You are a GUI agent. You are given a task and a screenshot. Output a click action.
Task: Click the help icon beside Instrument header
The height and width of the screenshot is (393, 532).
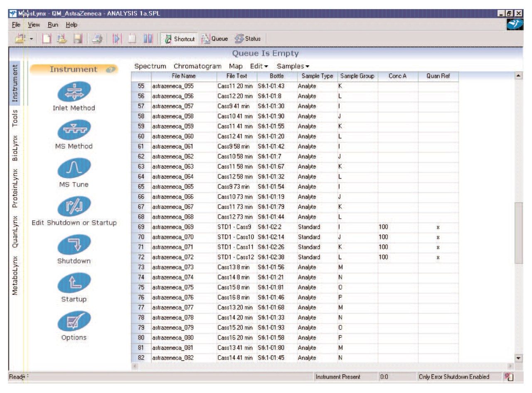(x=111, y=70)
